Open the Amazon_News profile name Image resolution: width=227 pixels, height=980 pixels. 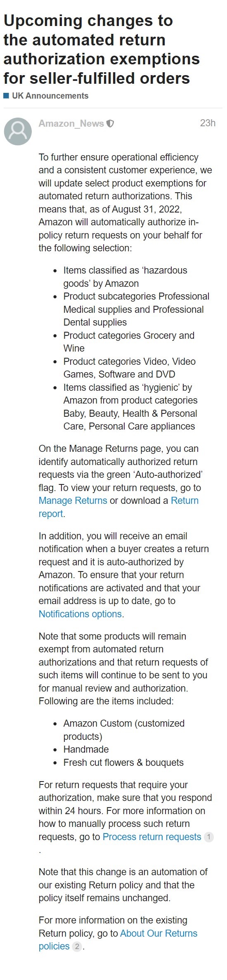[71, 123]
